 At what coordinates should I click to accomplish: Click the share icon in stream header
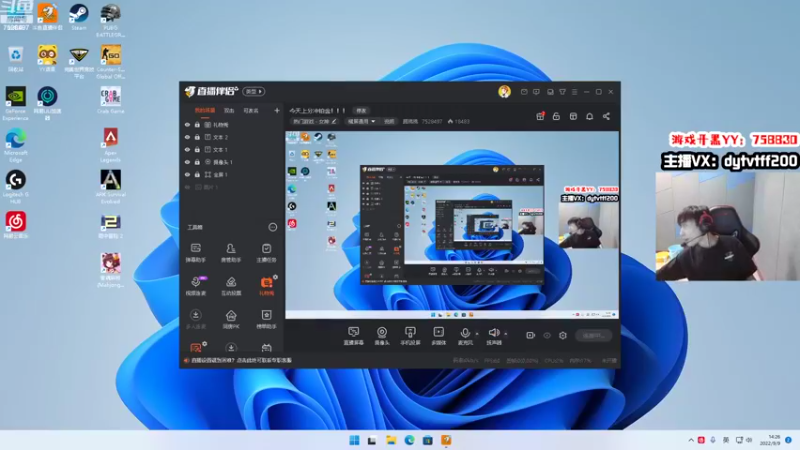point(606,116)
